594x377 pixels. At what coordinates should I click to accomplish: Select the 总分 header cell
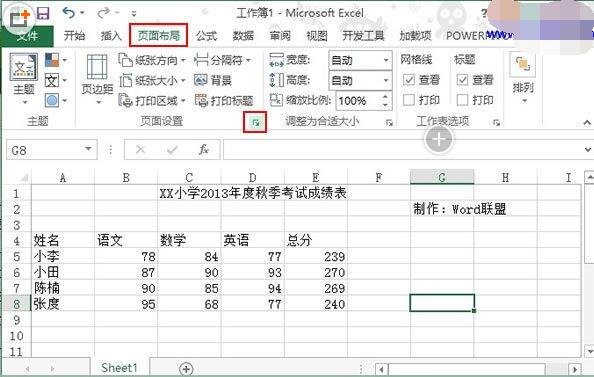click(316, 241)
